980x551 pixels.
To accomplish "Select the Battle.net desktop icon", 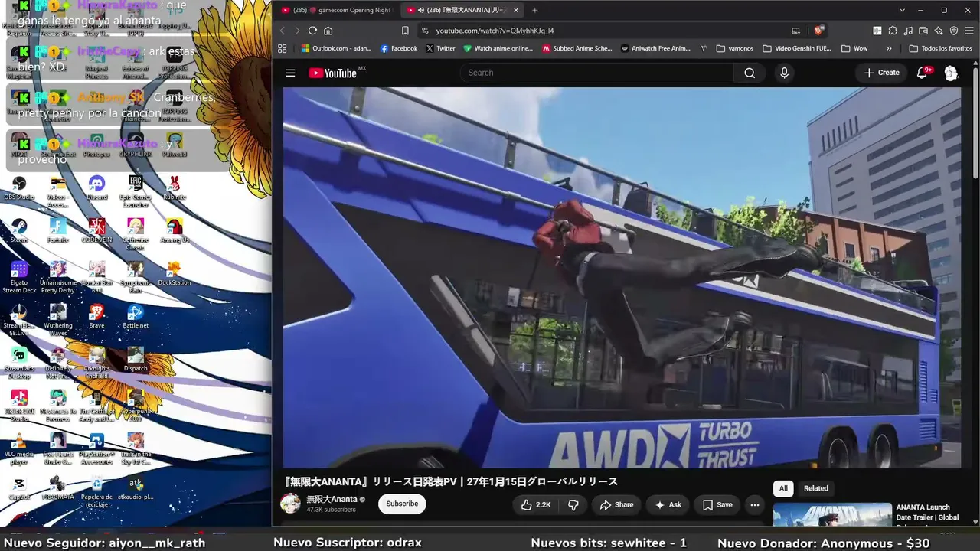I will coord(136,317).
